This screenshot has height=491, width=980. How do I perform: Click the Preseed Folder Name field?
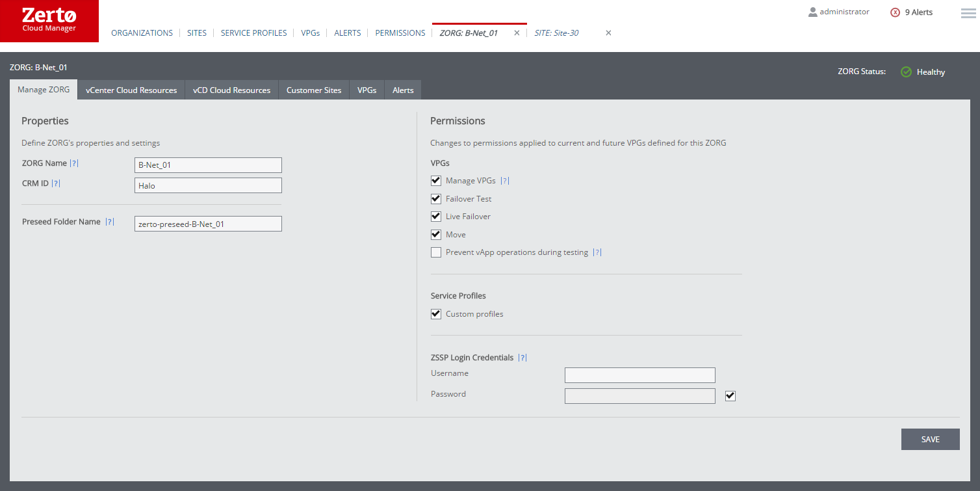pyautogui.click(x=208, y=224)
